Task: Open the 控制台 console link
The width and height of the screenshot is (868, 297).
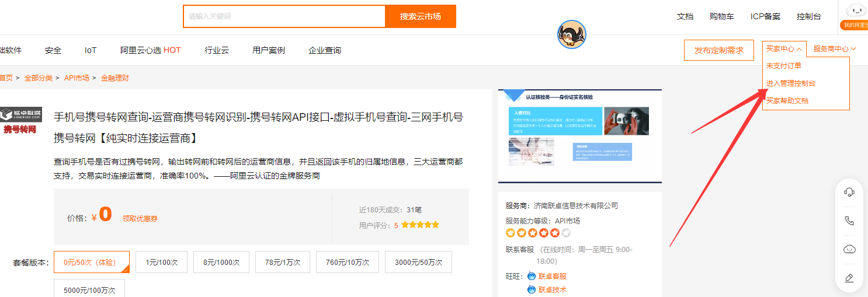Action: click(809, 16)
